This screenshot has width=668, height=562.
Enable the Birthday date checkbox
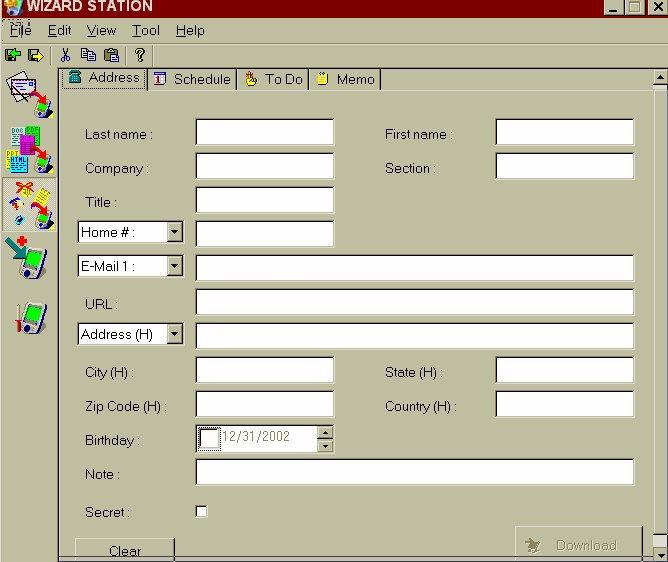[x=209, y=438]
